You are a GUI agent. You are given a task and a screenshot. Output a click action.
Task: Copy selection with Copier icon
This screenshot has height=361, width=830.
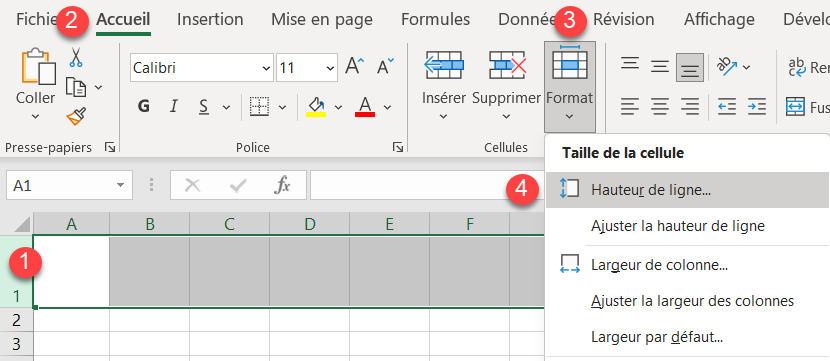click(76, 87)
